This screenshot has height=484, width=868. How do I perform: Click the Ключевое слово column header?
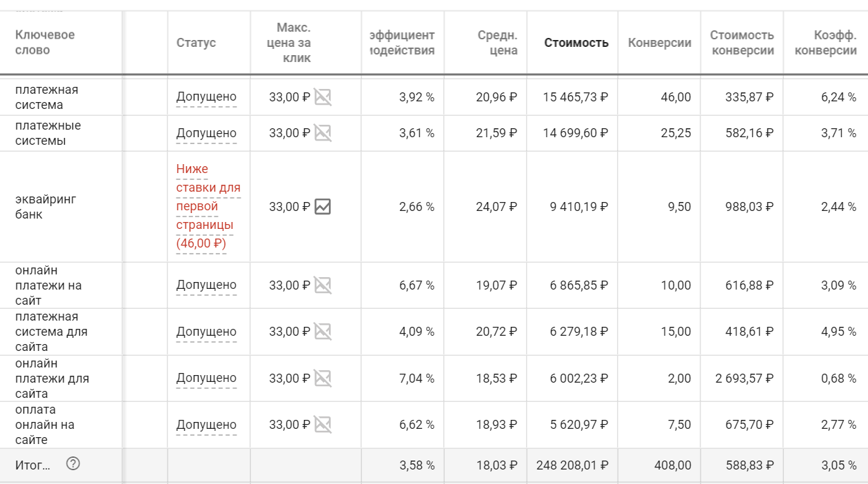[45, 43]
